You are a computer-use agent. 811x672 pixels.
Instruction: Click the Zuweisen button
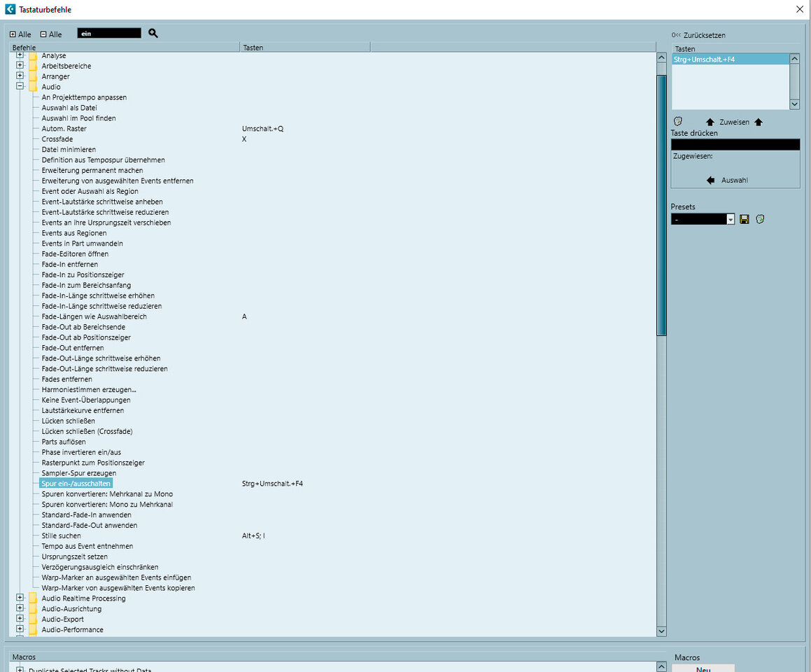[734, 122]
